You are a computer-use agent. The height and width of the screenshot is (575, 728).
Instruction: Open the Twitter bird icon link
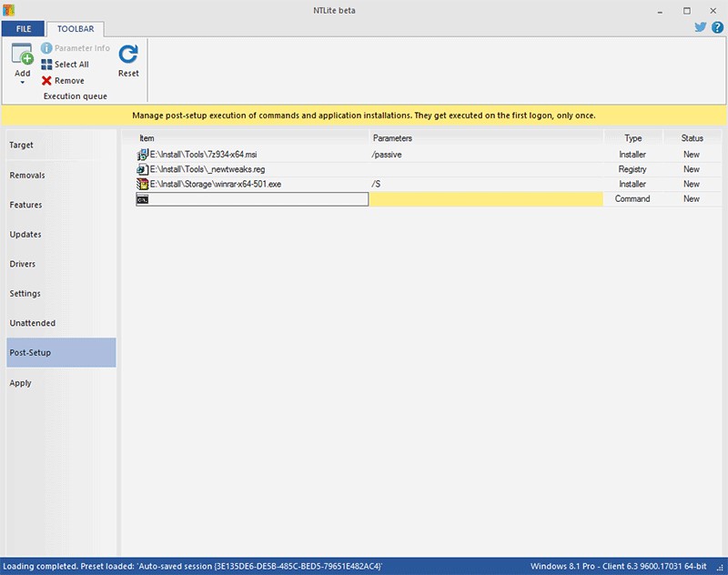point(701,27)
